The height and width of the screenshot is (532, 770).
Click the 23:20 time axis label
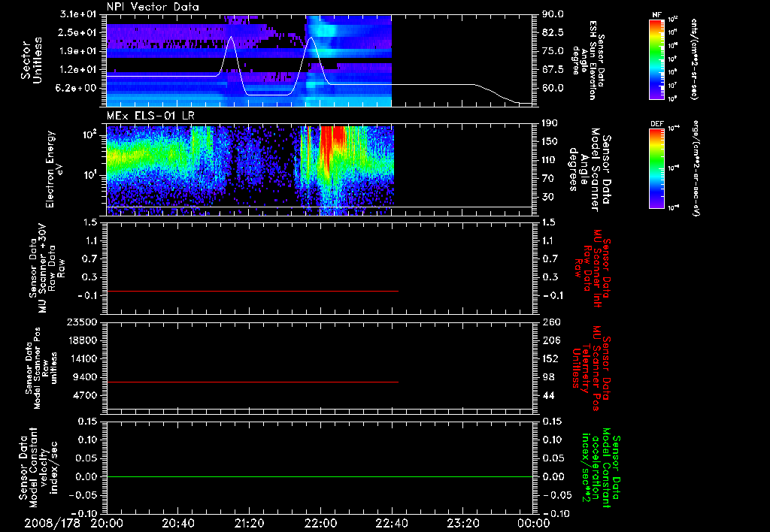[462, 523]
